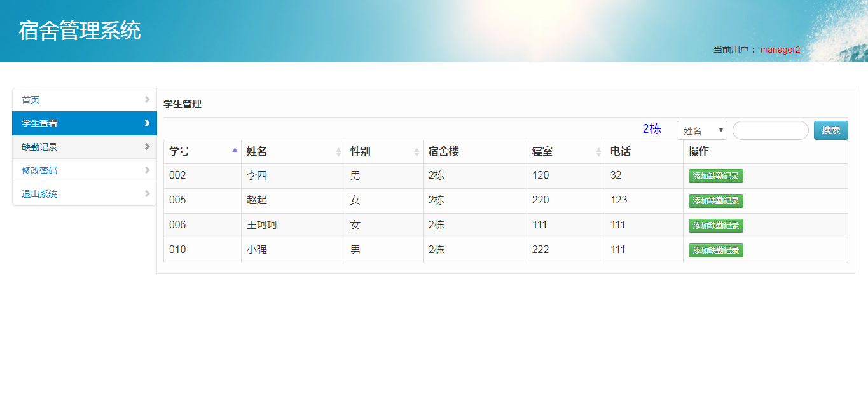Screen dimensions: 868x417
Task: Click student number 010
Action: click(x=177, y=250)
